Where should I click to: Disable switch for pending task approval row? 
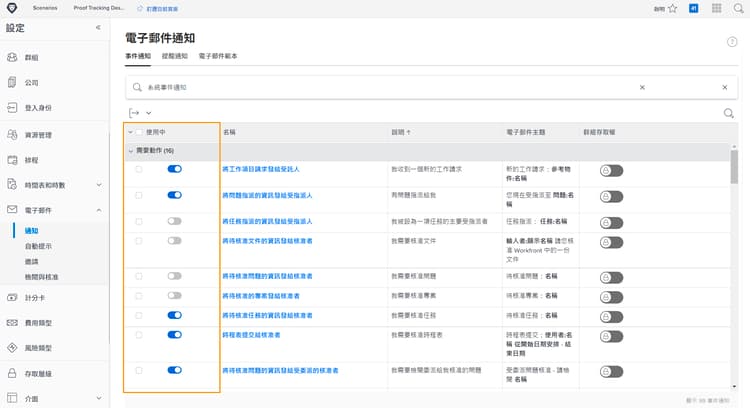175,315
